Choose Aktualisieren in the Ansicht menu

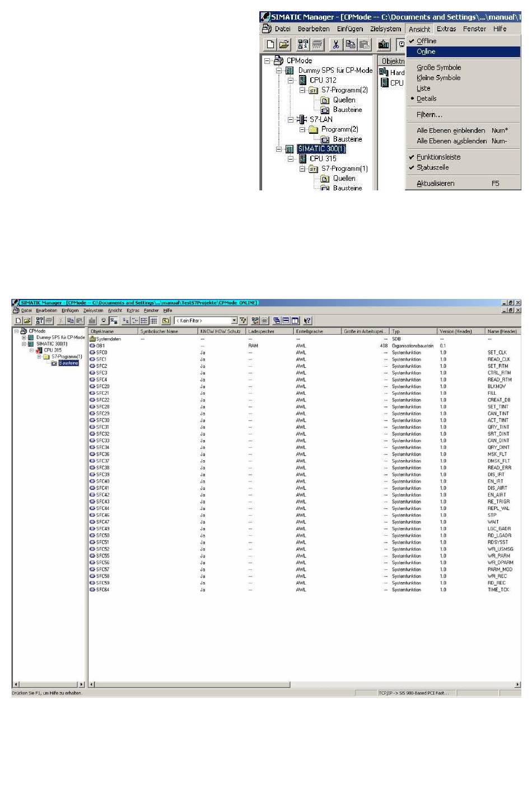pos(463,184)
